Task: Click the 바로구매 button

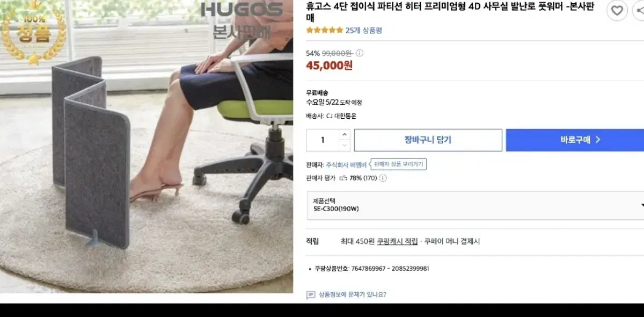Action: coord(575,140)
